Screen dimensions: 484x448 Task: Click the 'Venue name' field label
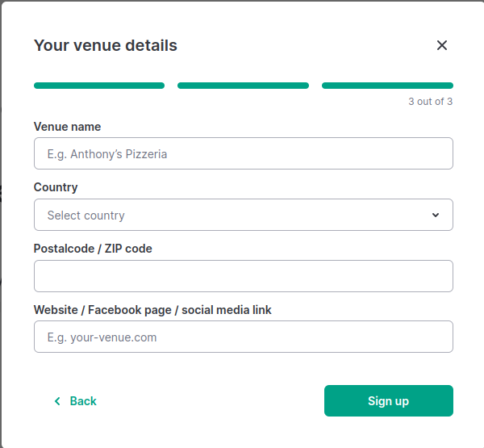tap(67, 127)
